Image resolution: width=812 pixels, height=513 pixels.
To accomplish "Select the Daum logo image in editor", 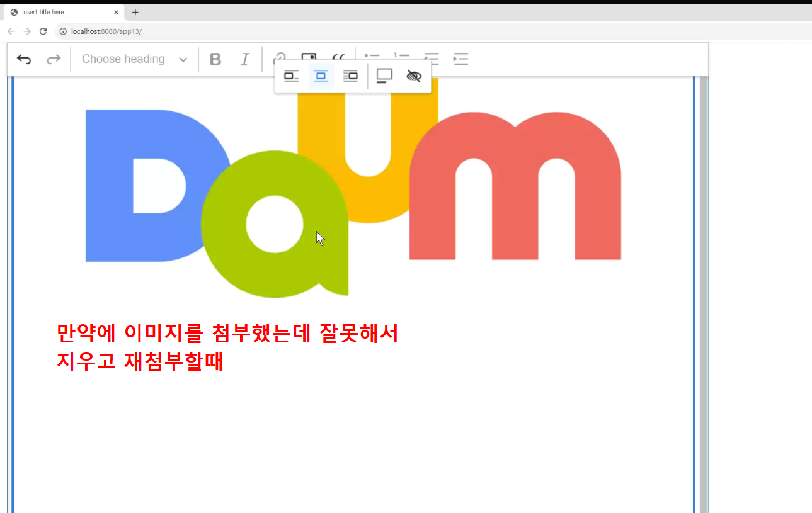I will click(353, 187).
